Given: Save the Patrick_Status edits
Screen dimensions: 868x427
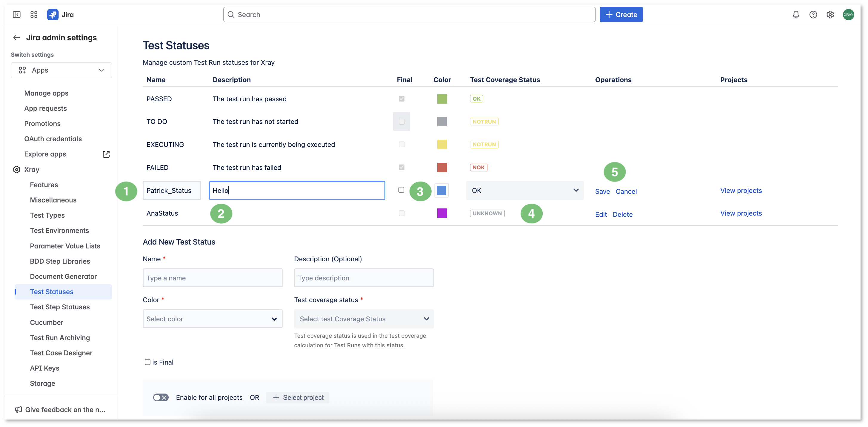Looking at the screenshot, I should pos(602,191).
